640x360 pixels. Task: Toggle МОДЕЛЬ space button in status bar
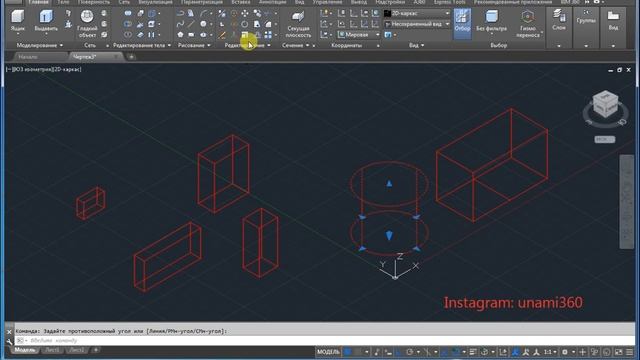[x=328, y=351]
